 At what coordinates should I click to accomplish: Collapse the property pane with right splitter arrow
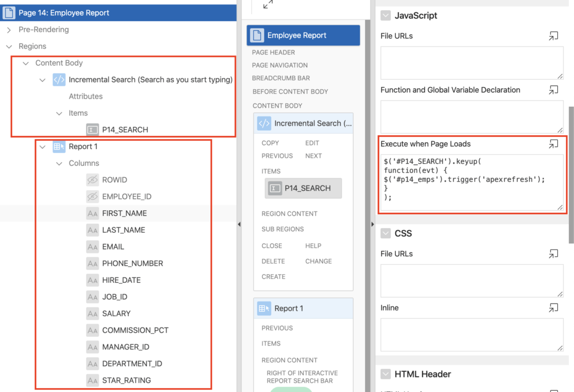pyautogui.click(x=373, y=224)
